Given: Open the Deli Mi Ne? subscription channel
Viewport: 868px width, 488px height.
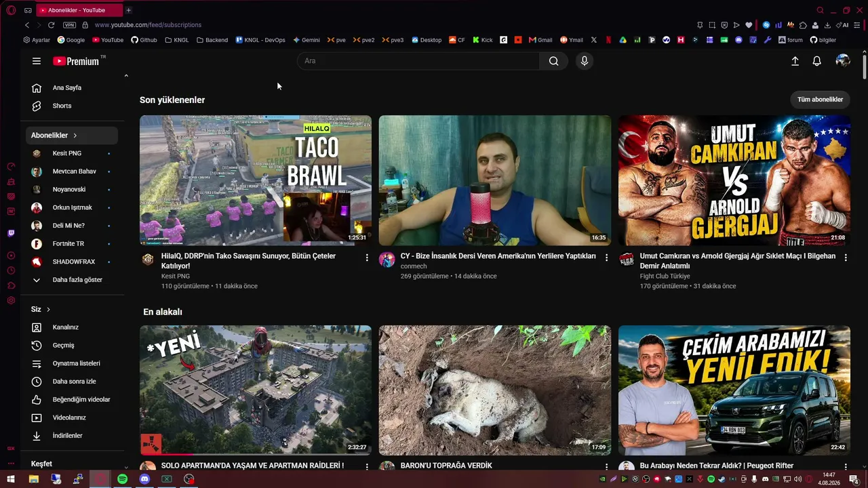Looking at the screenshot, I should pos(73,226).
